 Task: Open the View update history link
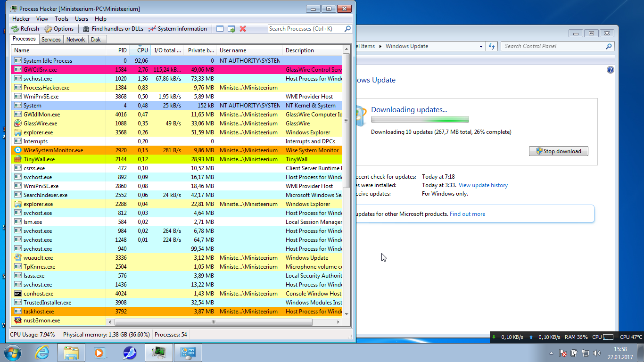pyautogui.click(x=483, y=185)
